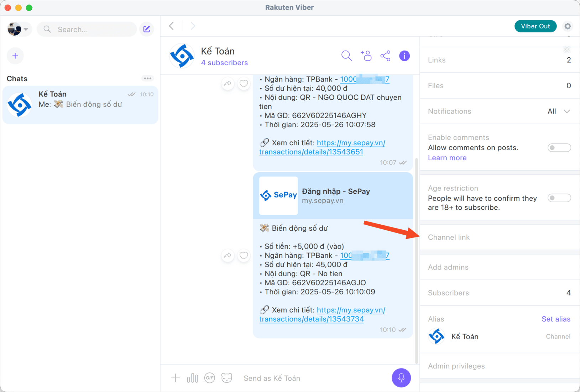Screen dimensions: 580x392
Task: Click Learn more about comments
Action: (447, 158)
